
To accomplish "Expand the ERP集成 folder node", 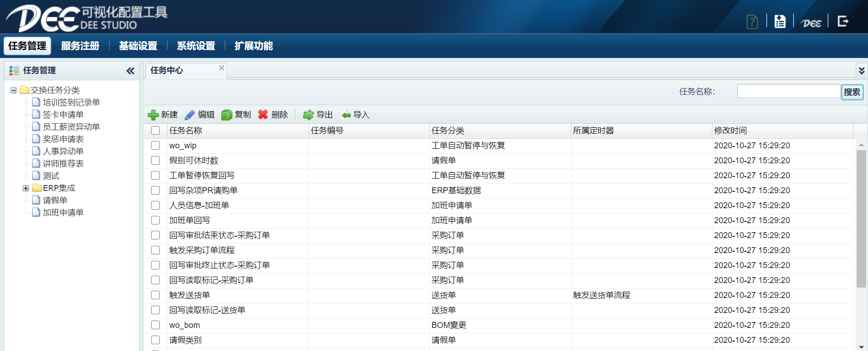I will [26, 188].
